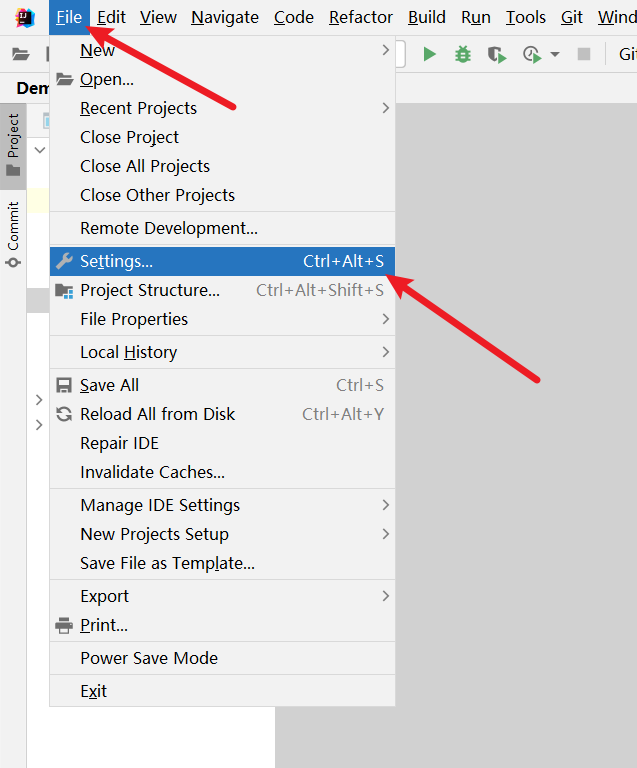Click the open folder toolbar icon

coord(21,54)
